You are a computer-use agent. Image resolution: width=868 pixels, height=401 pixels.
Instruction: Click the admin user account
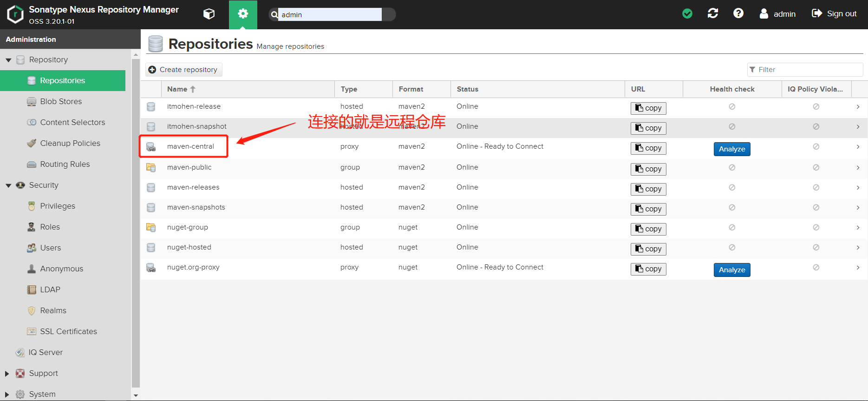pyautogui.click(x=777, y=14)
